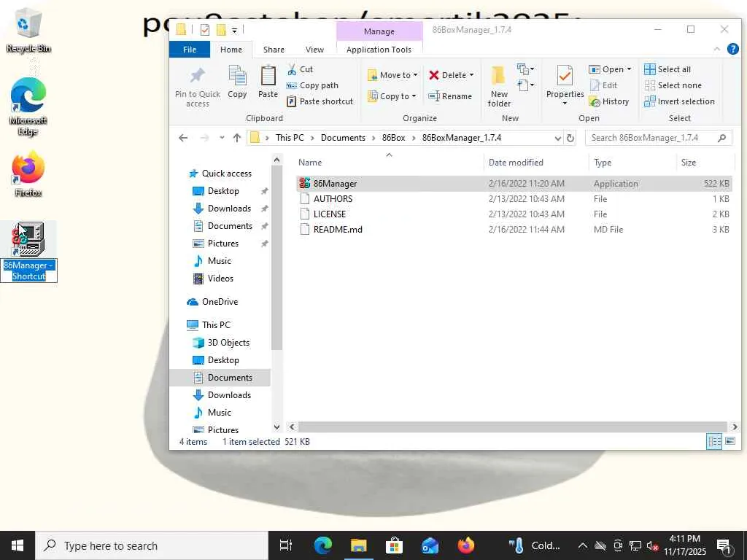The image size is (747, 560).
Task: Click Paste shortcut in ribbon
Action: click(320, 101)
